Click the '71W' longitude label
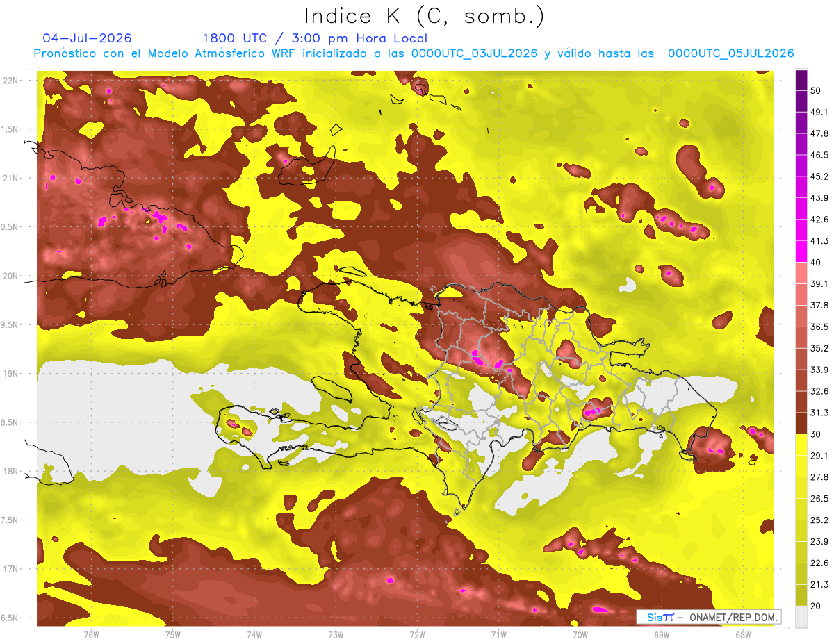 498,634
